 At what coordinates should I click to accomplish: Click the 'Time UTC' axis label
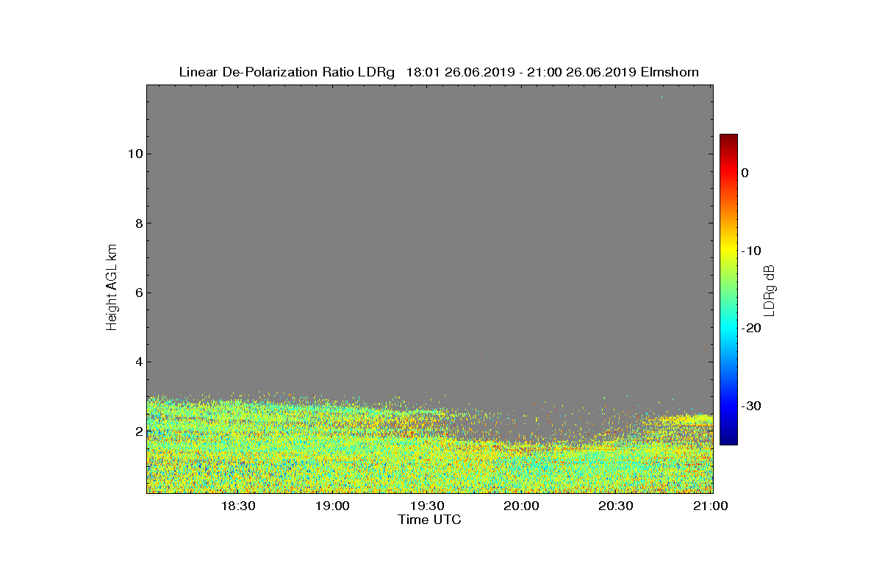429,520
